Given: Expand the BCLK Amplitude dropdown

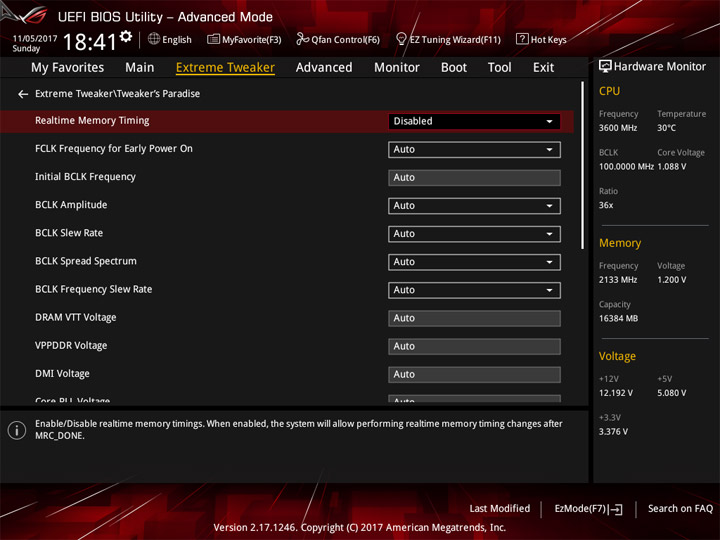Looking at the screenshot, I should click(x=474, y=206).
